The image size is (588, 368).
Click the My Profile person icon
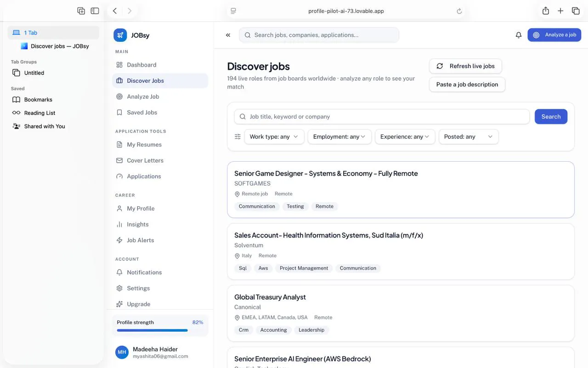click(x=119, y=208)
